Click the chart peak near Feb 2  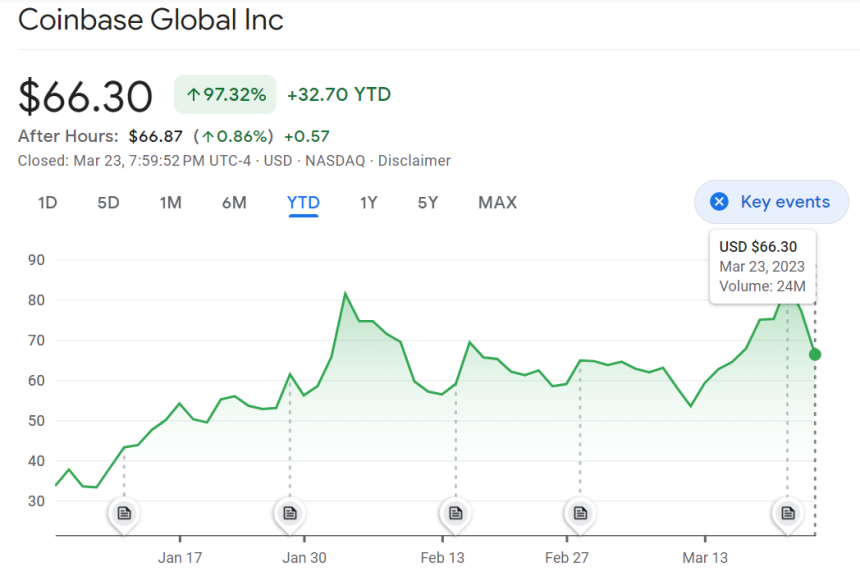click(345, 294)
